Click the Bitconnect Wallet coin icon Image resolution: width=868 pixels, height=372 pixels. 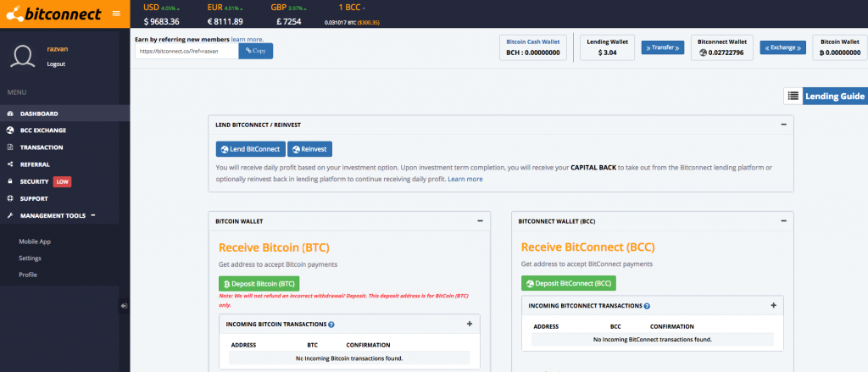point(703,53)
